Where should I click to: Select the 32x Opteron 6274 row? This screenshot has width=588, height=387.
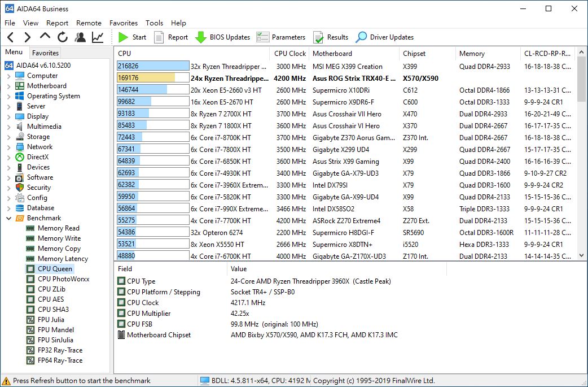pyautogui.click(x=345, y=232)
